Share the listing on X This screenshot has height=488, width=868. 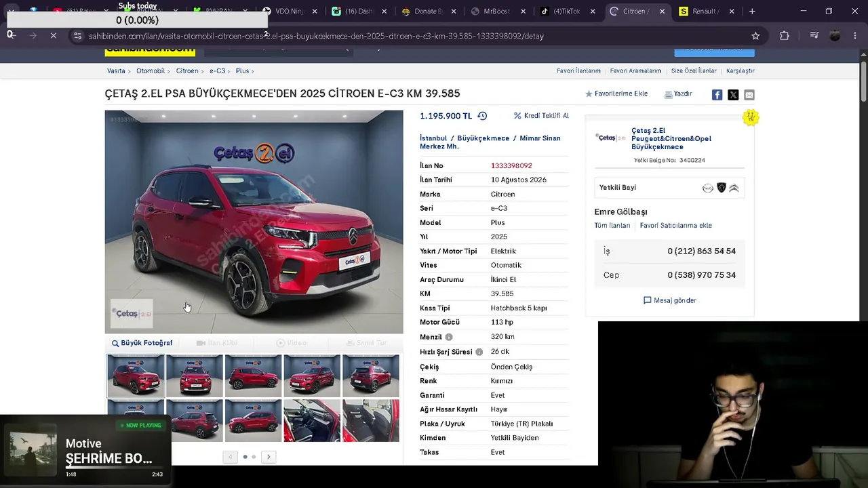[x=733, y=95]
